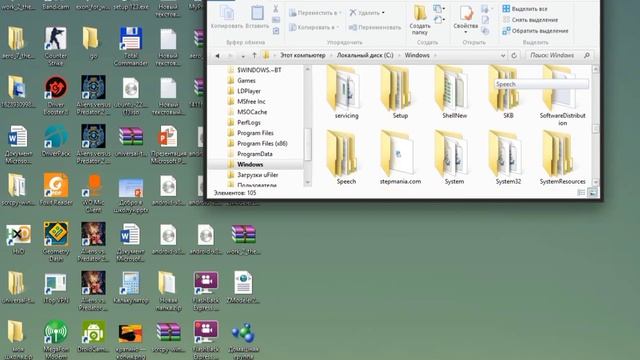Go back using the Explorer back arrow

(218, 55)
